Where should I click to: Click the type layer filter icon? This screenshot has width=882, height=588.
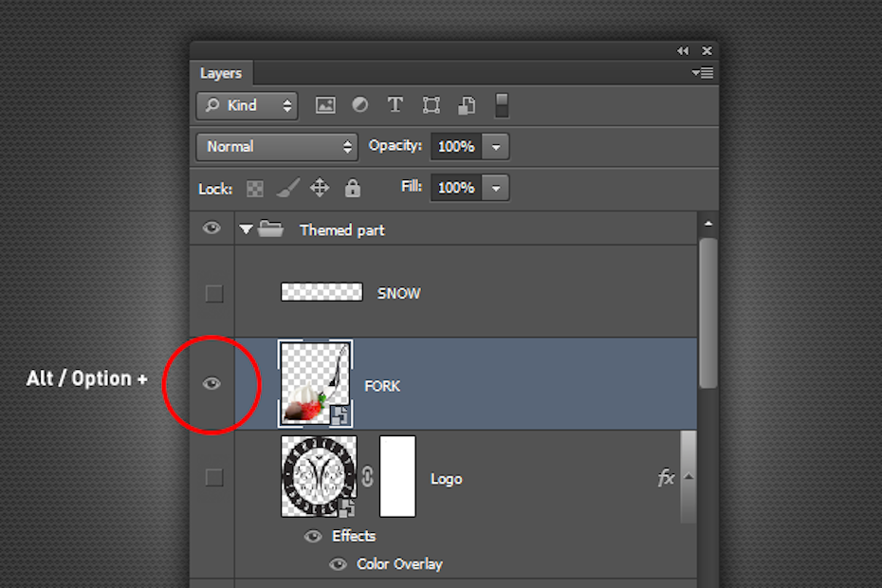pyautogui.click(x=395, y=105)
